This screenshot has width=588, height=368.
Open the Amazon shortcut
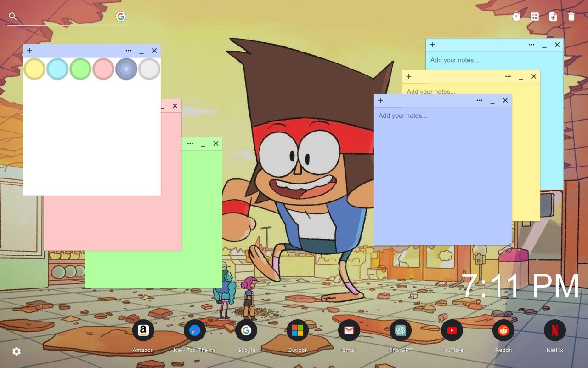143,330
